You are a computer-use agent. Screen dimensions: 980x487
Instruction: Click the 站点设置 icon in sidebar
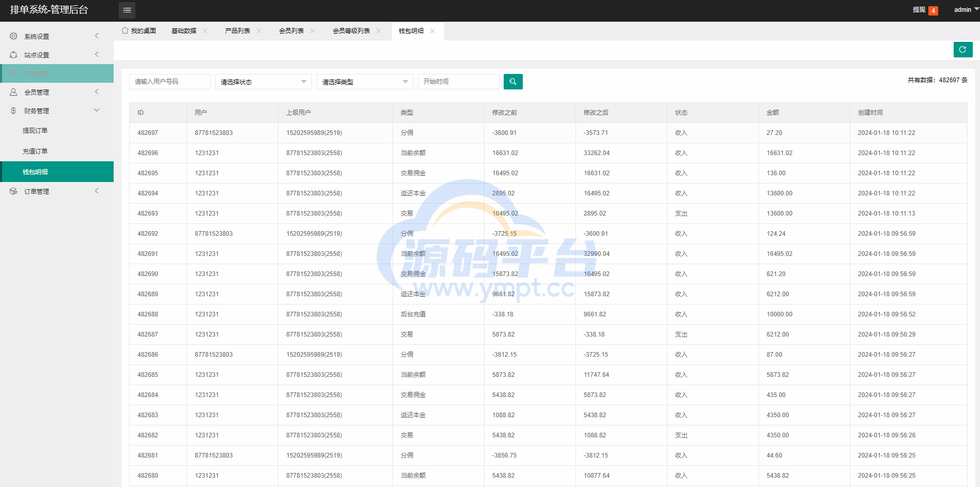point(13,55)
